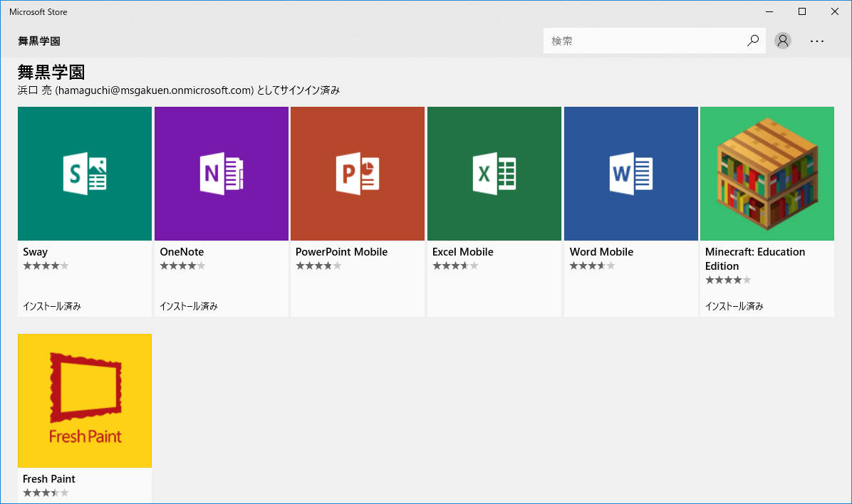Screen dimensions: 852x504
Task: Open the OneNote app tile icon
Action: pos(221,174)
